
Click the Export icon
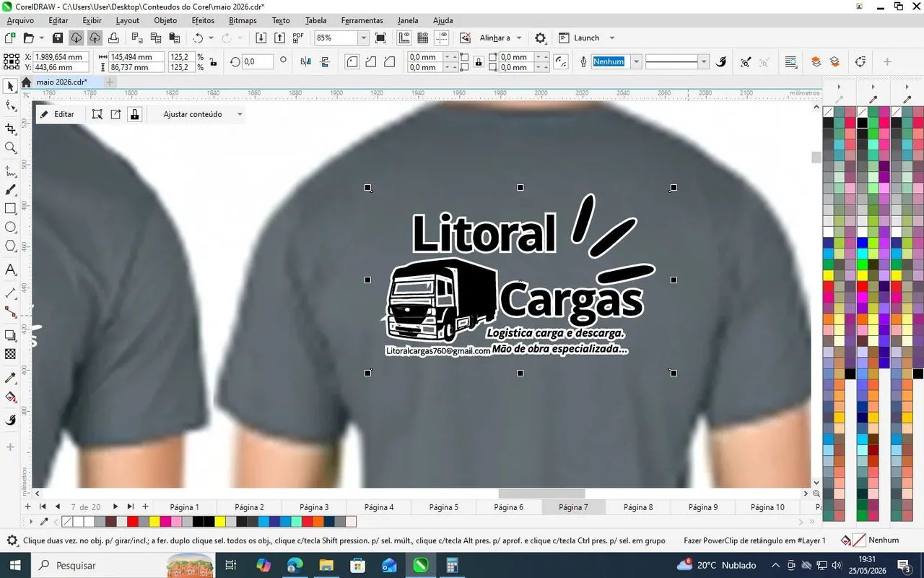[279, 38]
